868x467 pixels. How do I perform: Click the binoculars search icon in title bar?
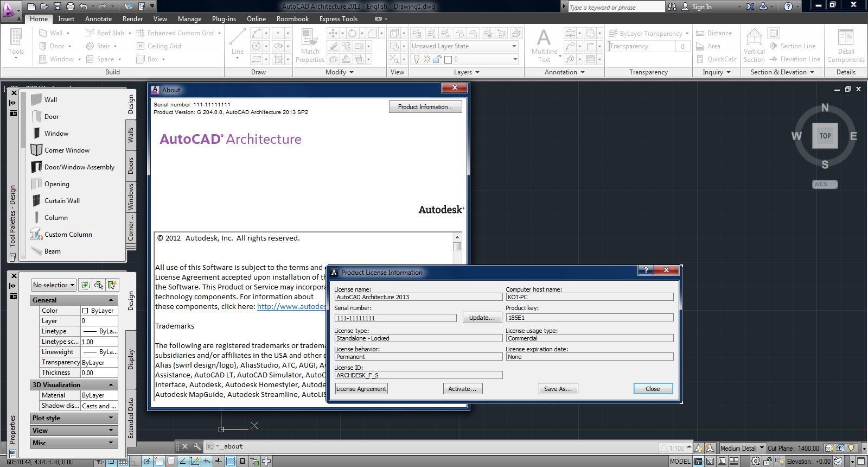point(672,7)
